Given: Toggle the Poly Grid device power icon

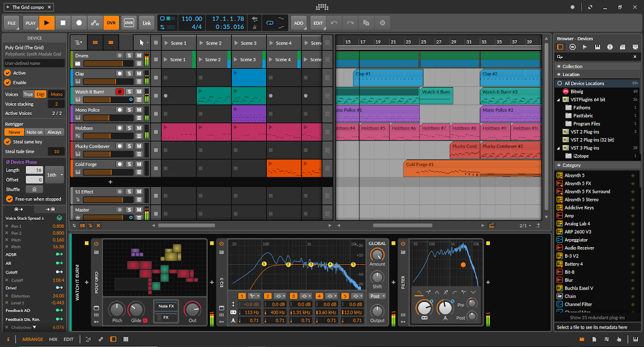Looking at the screenshot, I should coord(97,244).
